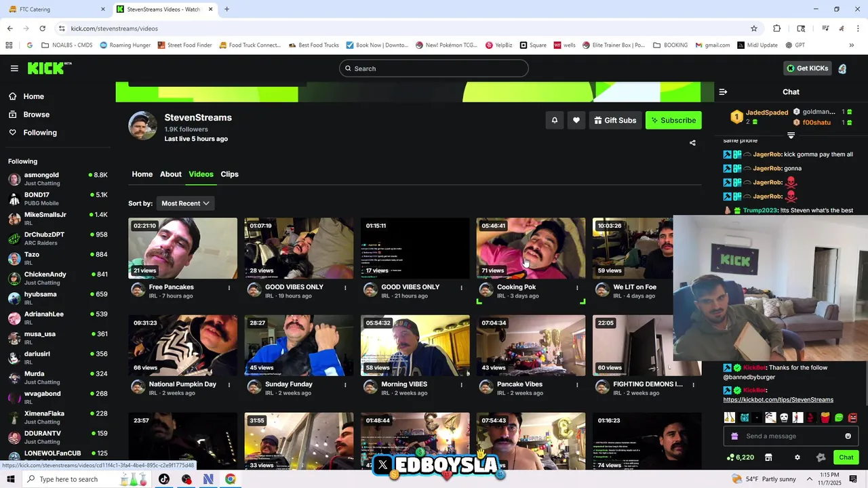Image resolution: width=868 pixels, height=488 pixels.
Task: Open TikTok from the taskbar
Action: click(x=164, y=479)
